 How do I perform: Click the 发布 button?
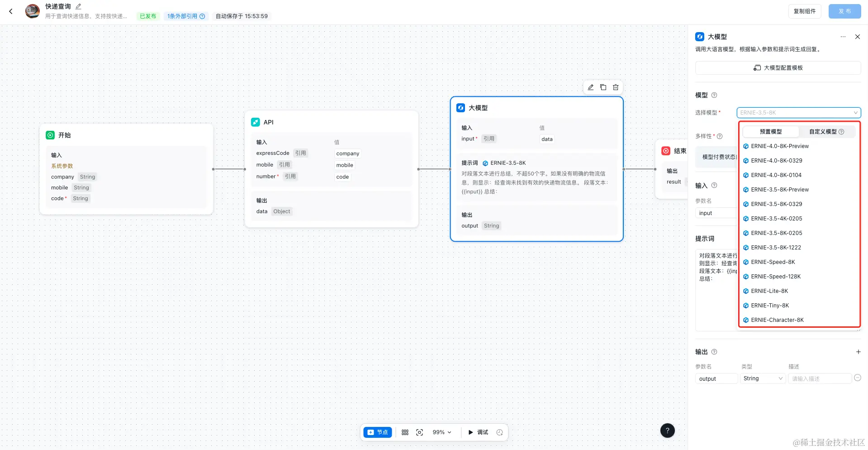coord(844,11)
